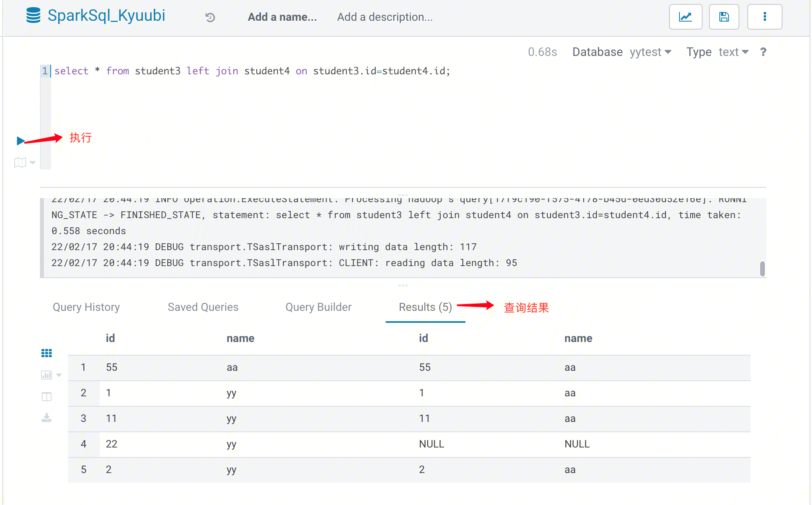This screenshot has height=505, width=812.
Task: Click Add a description for the query
Action: (384, 17)
